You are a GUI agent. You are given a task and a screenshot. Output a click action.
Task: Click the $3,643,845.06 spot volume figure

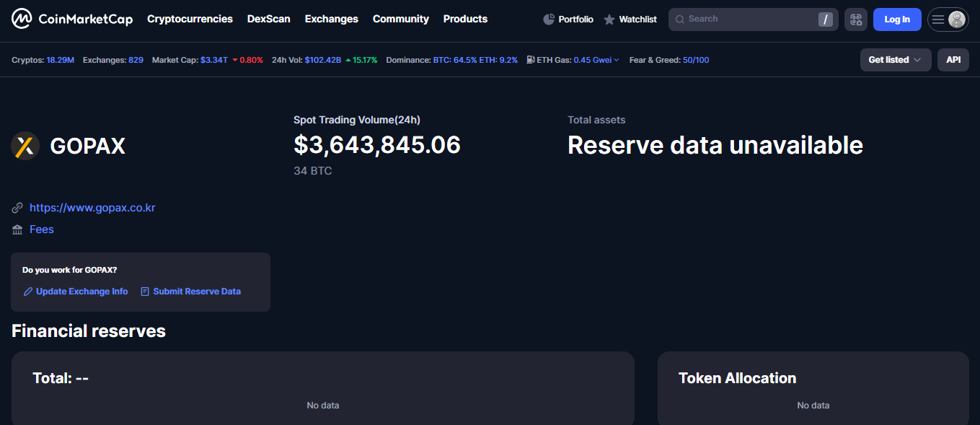pos(377,145)
